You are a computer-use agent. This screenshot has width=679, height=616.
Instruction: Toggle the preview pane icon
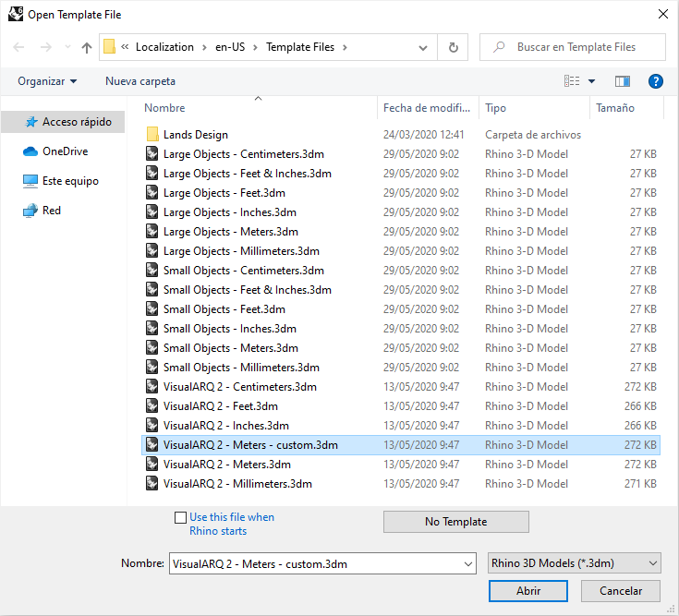click(623, 81)
